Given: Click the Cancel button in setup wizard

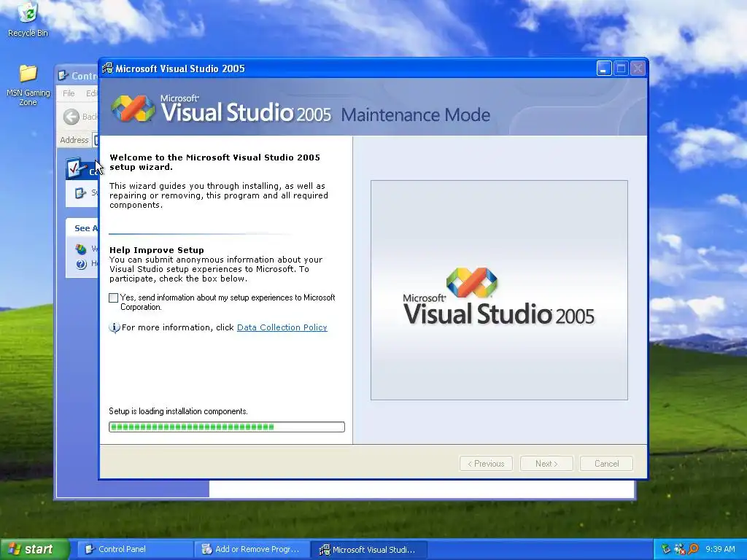Looking at the screenshot, I should (x=606, y=464).
